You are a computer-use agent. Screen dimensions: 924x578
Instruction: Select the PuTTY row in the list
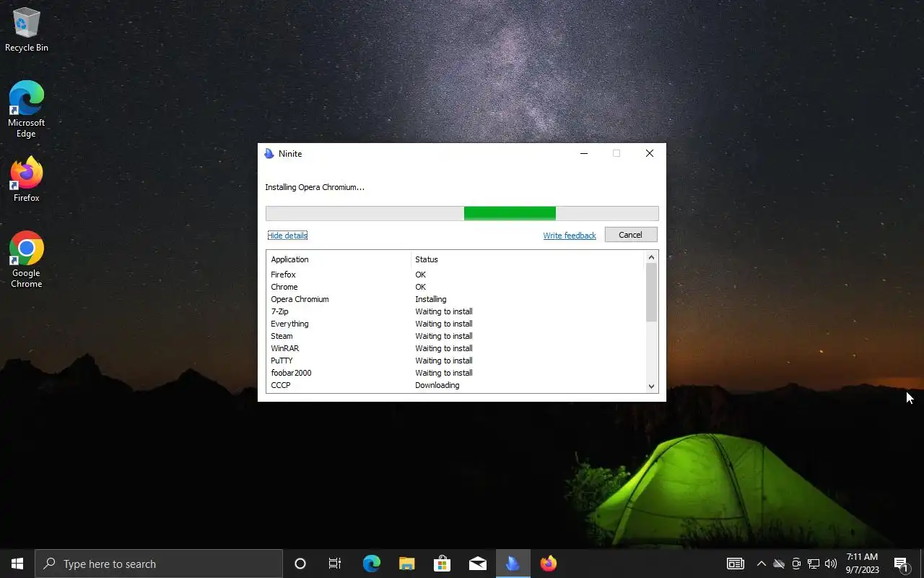(455, 361)
